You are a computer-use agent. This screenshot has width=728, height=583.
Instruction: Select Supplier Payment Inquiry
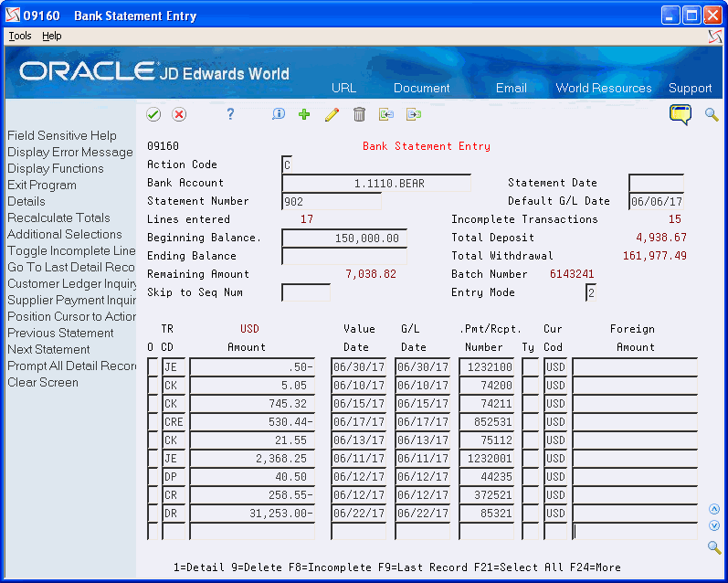(71, 300)
